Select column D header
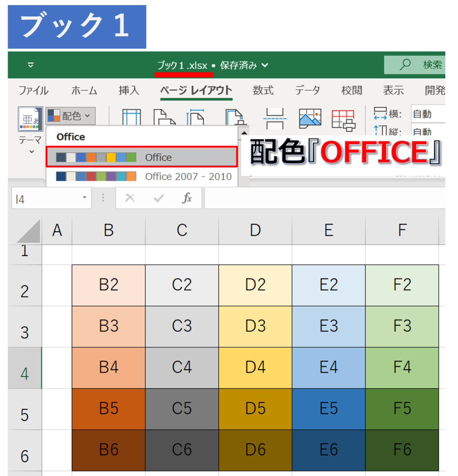The height and width of the screenshot is (476, 458). point(255,231)
